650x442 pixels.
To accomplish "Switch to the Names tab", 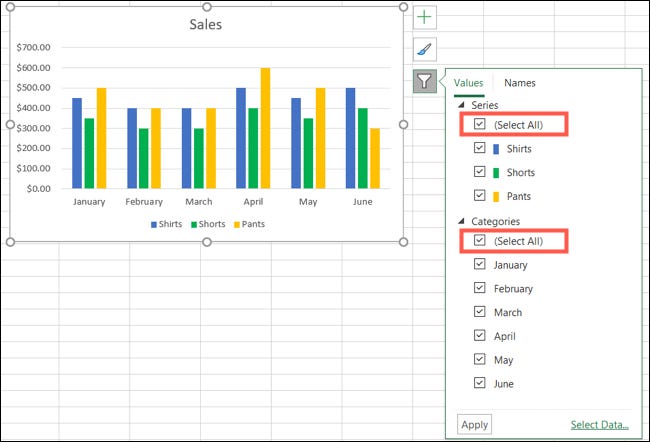I will [519, 83].
